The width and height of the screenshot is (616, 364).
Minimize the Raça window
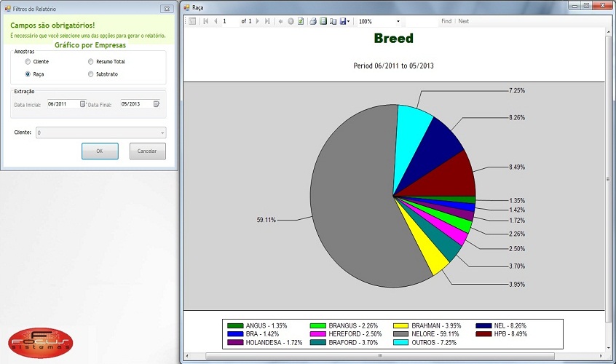(x=575, y=6)
